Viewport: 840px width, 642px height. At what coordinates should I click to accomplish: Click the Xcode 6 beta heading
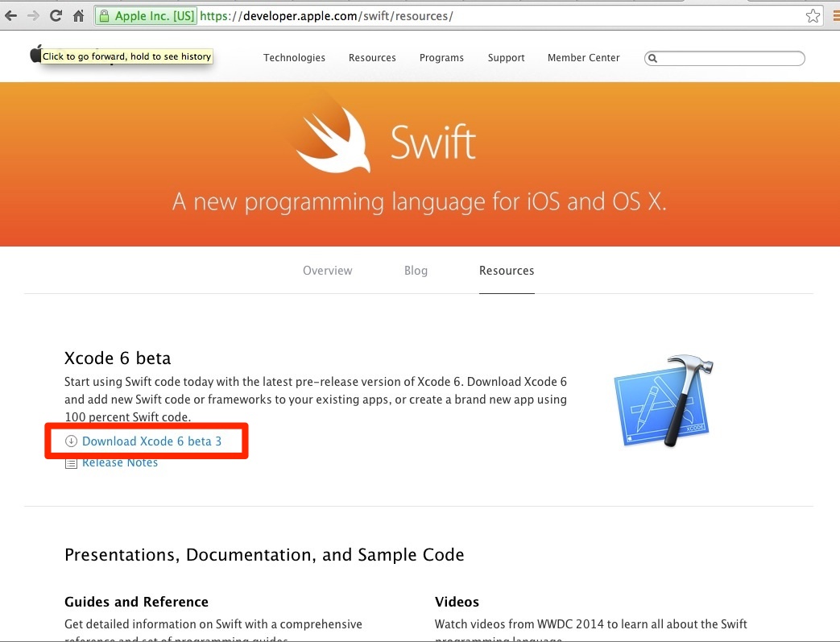click(118, 358)
